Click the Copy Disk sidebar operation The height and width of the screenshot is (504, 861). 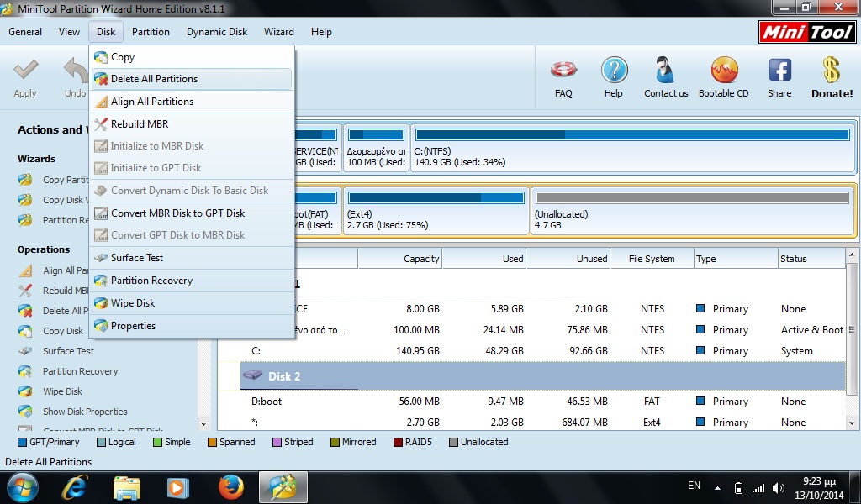(x=63, y=331)
